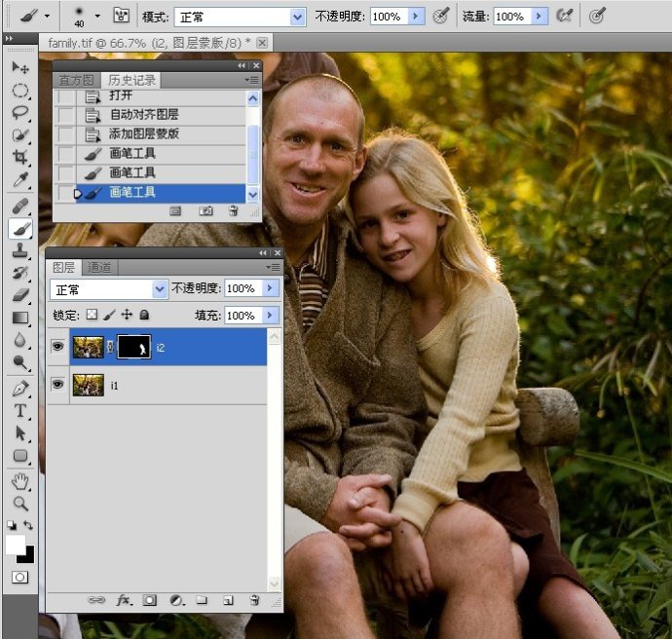Select the Brush tool in toolbox
Screen dimensions: 672x639
pyautogui.click(x=20, y=229)
